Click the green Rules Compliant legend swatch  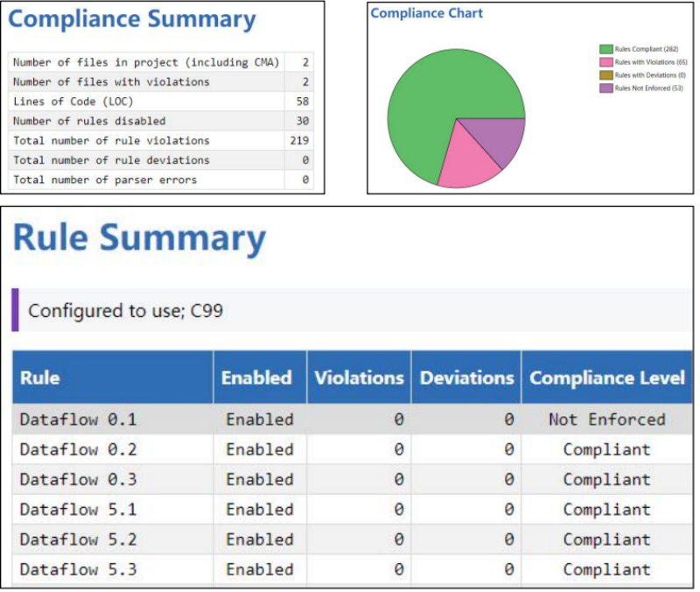[605, 49]
